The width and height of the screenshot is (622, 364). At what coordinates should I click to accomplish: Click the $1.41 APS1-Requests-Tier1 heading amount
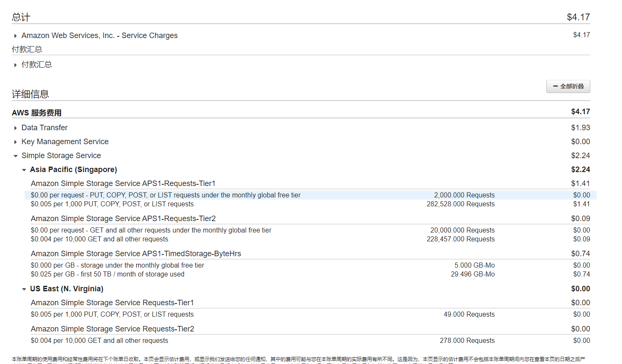point(581,183)
